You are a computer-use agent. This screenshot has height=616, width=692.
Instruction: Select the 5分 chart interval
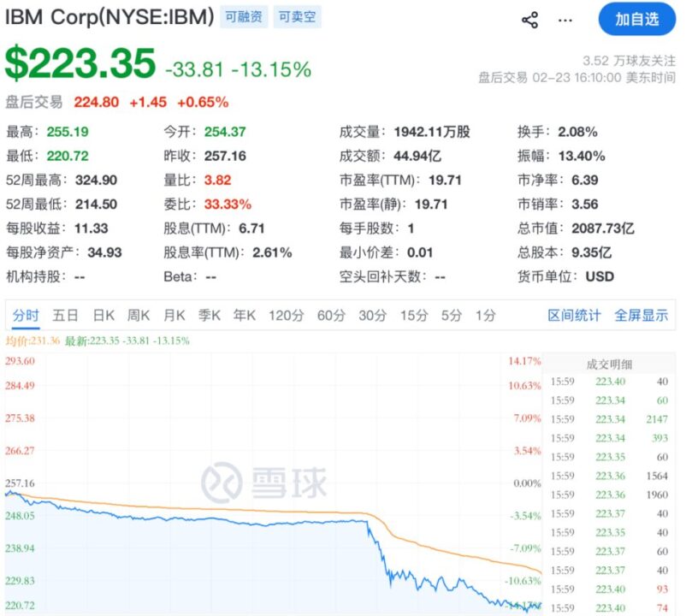[x=452, y=315]
